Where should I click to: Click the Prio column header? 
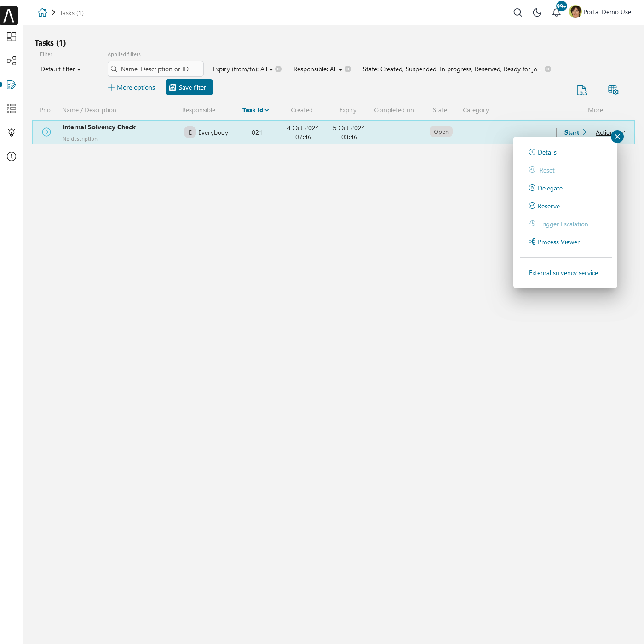[45, 110]
